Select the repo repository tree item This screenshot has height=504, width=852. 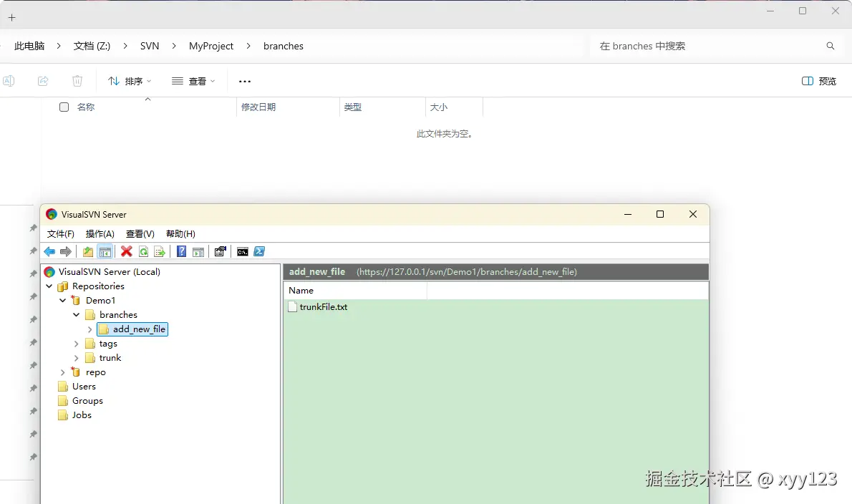pyautogui.click(x=96, y=372)
